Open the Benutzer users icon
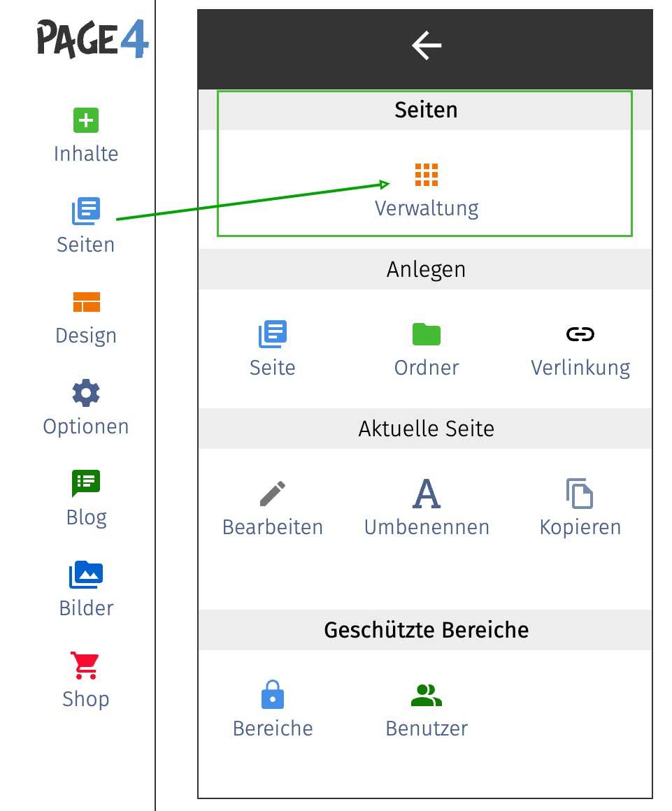This screenshot has width=672, height=811. (425, 694)
